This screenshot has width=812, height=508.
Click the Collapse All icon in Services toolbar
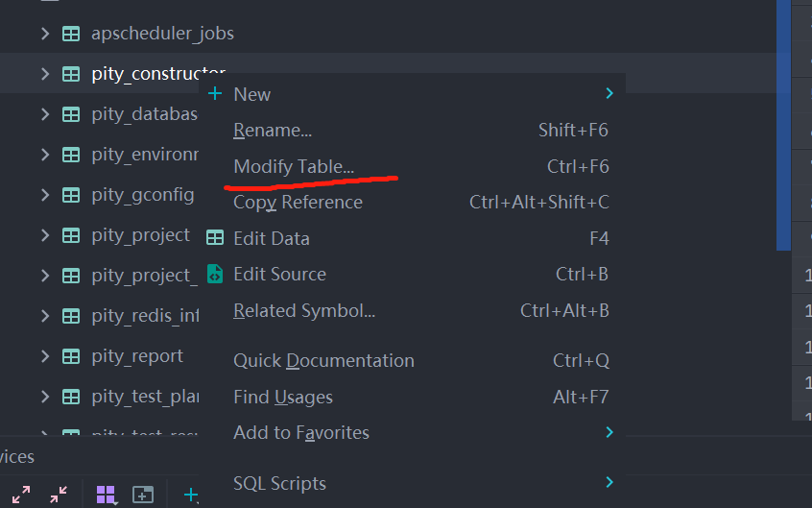pos(59,495)
